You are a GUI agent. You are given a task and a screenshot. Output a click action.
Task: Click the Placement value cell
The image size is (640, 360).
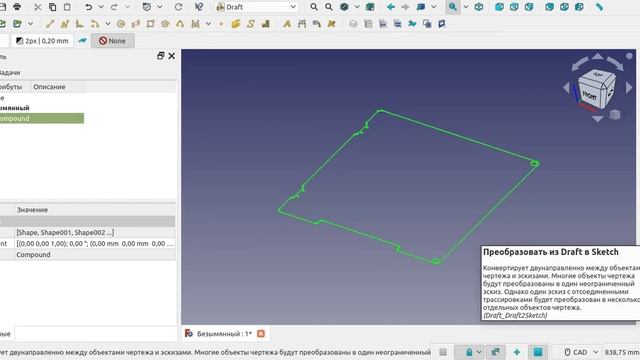[x=95, y=243]
